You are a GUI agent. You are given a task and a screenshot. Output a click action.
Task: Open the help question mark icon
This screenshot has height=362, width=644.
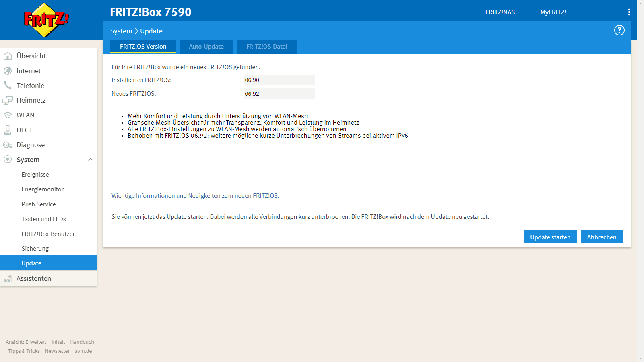(619, 30)
